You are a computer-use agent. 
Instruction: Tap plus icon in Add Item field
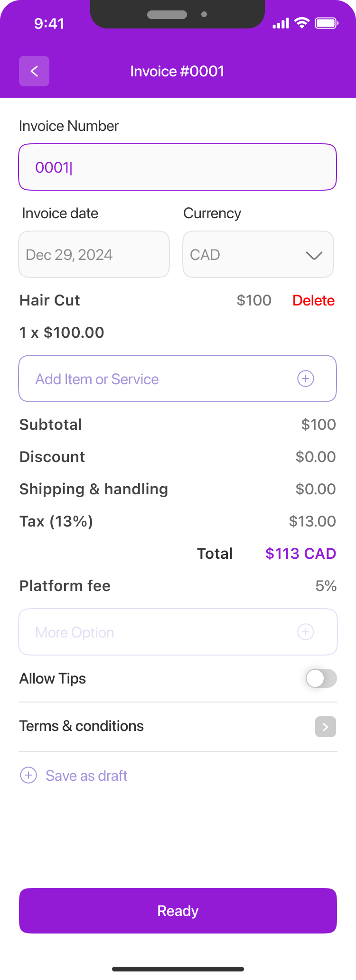point(306,379)
